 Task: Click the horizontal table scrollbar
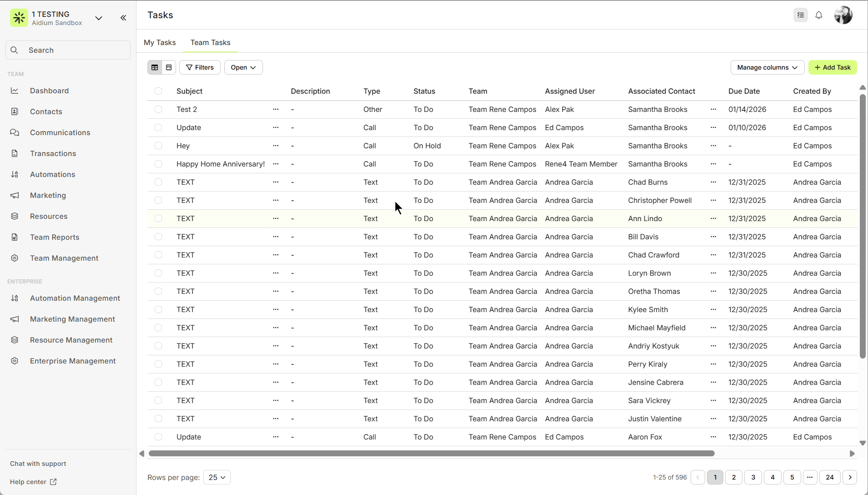click(x=431, y=454)
